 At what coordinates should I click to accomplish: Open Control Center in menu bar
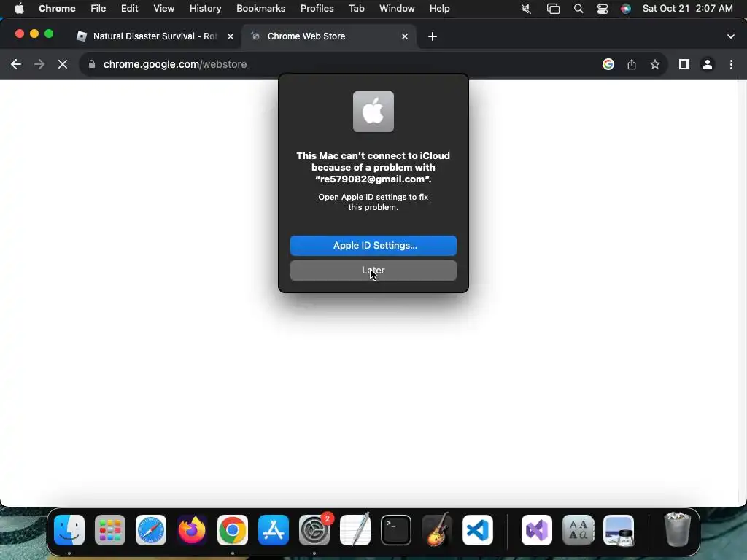[x=603, y=9]
